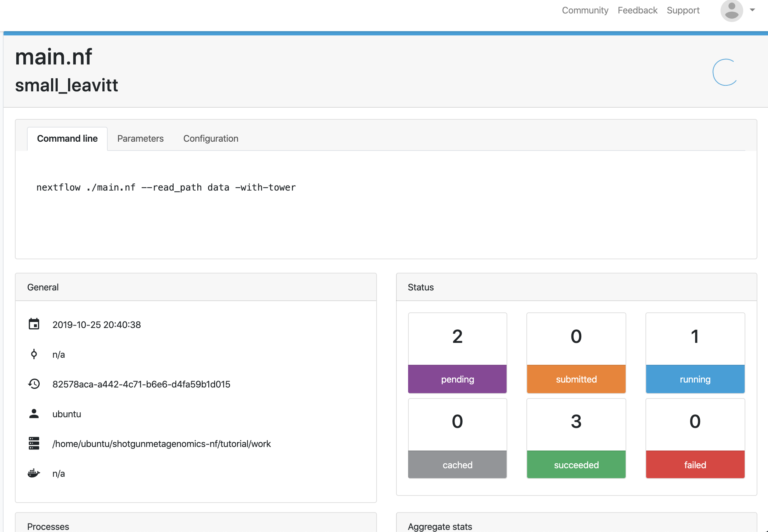Click the user person icon next to ubuntu

[x=34, y=414]
